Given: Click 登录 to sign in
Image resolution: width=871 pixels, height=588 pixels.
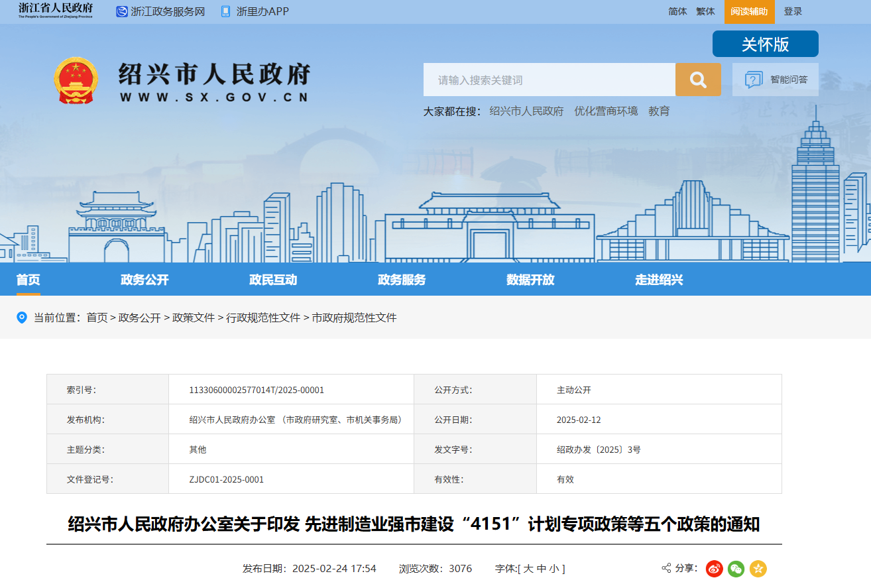Looking at the screenshot, I should 793,11.
